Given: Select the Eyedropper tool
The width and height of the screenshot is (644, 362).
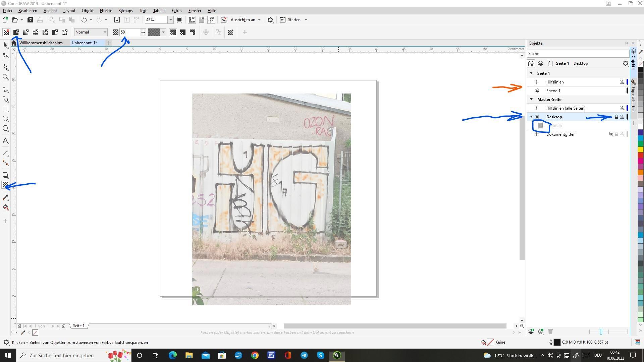Looking at the screenshot, I should tap(5, 197).
